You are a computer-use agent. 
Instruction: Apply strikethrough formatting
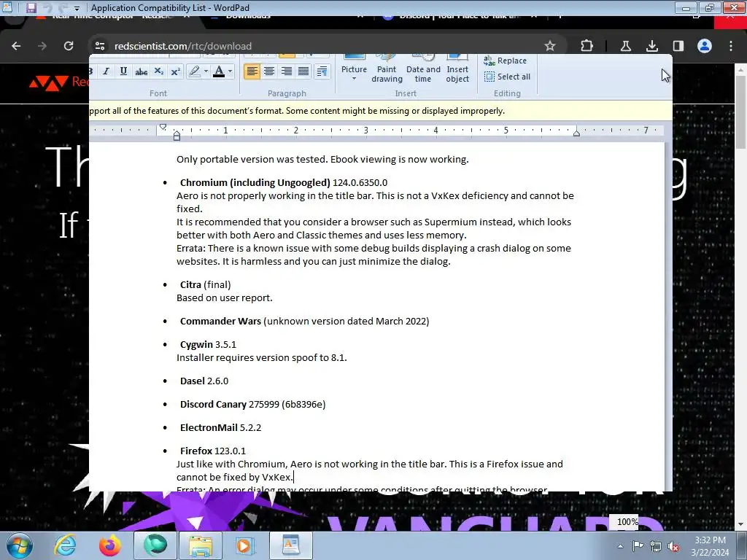point(142,71)
